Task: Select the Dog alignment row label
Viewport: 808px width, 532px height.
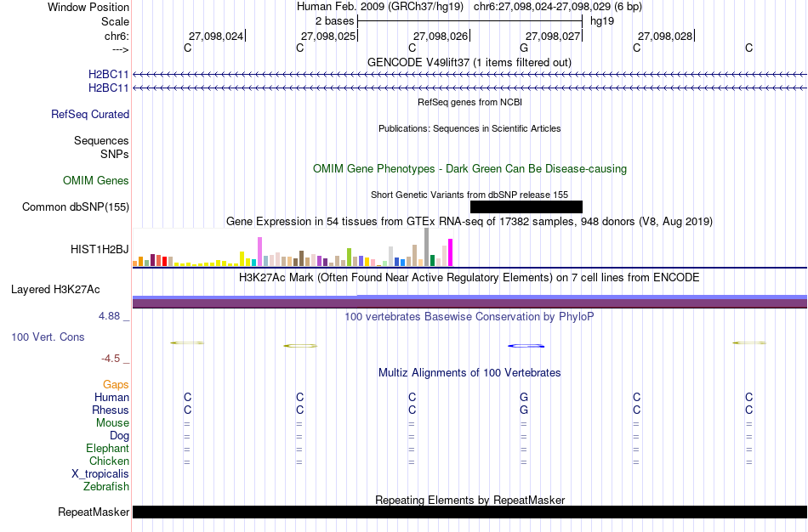Action: pos(119,436)
